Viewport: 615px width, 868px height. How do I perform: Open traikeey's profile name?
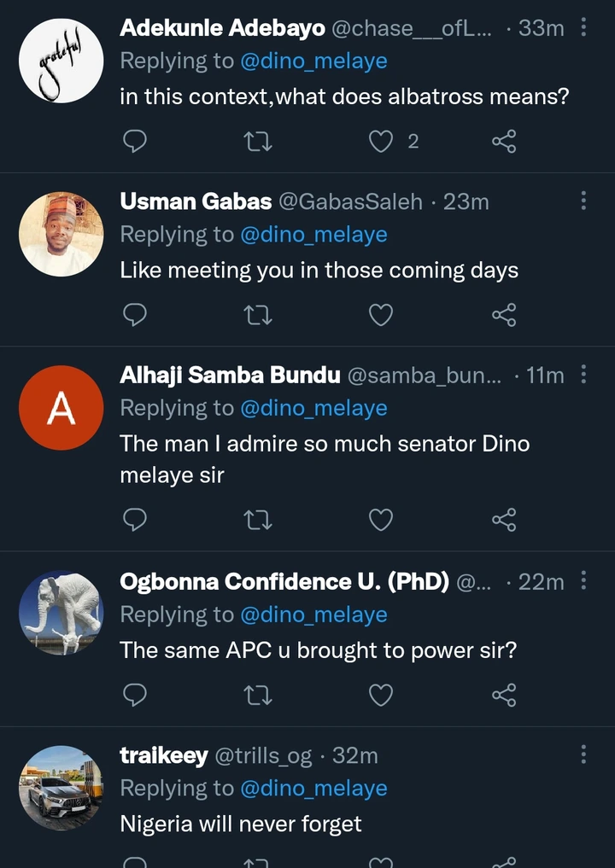pos(163,755)
